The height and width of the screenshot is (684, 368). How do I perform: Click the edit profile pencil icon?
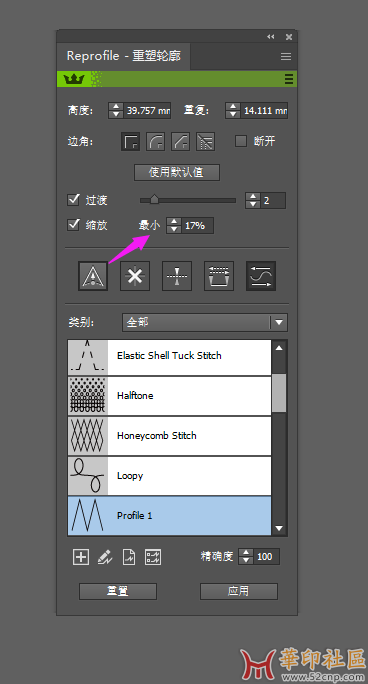point(105,557)
